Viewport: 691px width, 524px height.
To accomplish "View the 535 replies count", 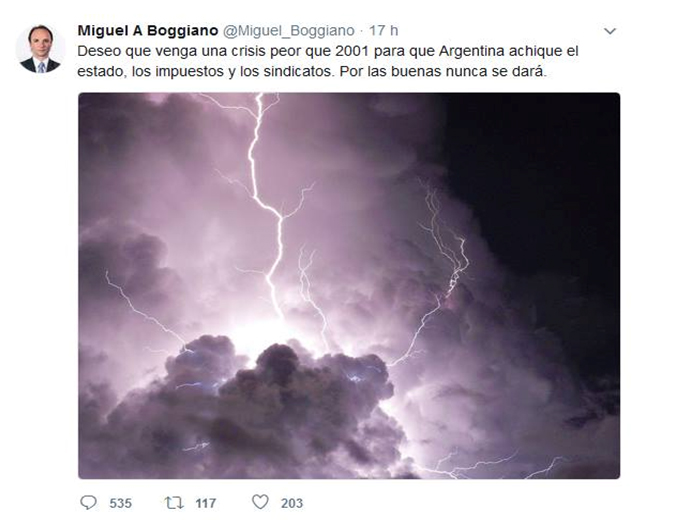I will click(x=120, y=503).
